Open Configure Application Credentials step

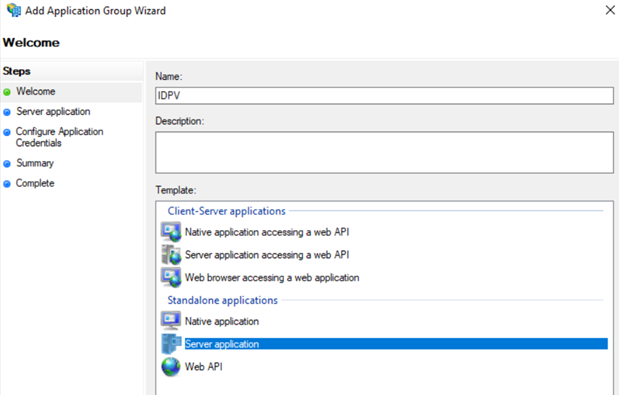click(x=59, y=137)
